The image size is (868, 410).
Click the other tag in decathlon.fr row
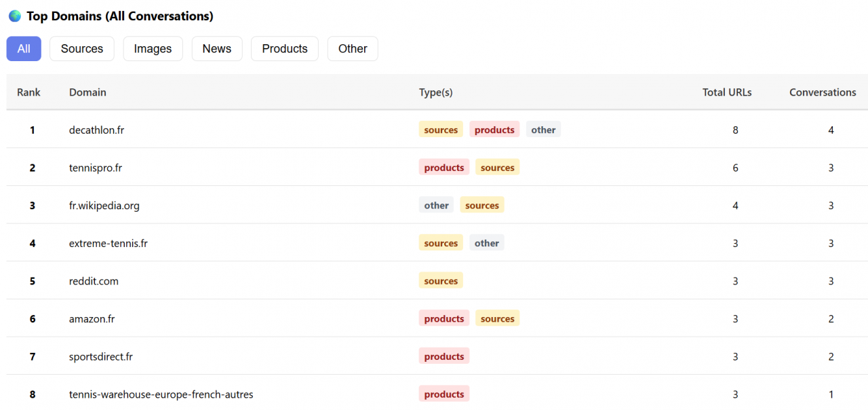pyautogui.click(x=543, y=130)
